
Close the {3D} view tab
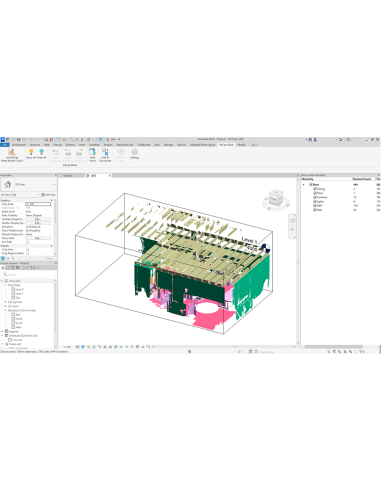110,175
